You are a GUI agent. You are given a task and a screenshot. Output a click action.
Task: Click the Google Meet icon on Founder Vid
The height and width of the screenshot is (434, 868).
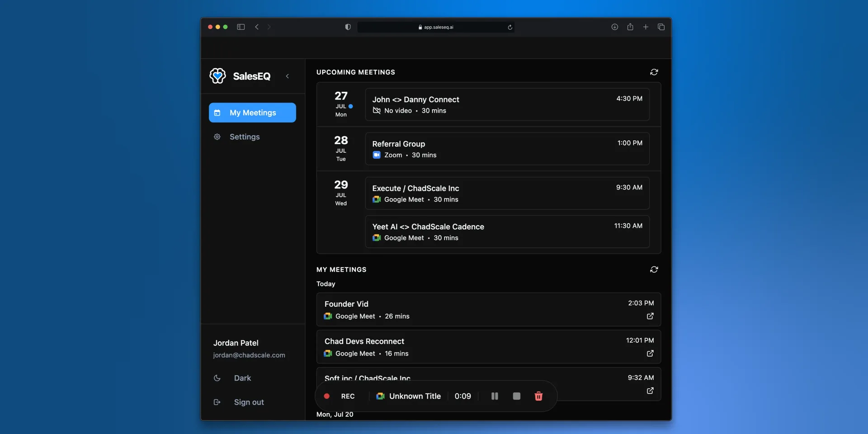[x=328, y=316]
